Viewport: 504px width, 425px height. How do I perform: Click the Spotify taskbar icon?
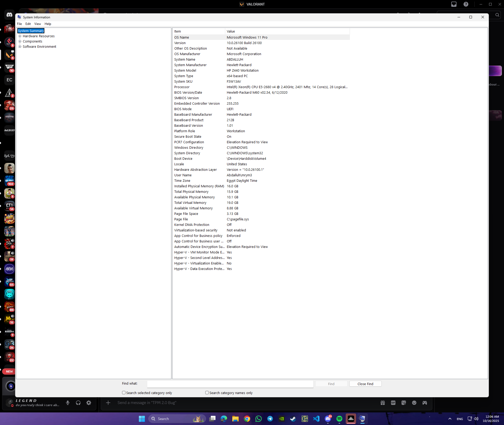(339, 419)
